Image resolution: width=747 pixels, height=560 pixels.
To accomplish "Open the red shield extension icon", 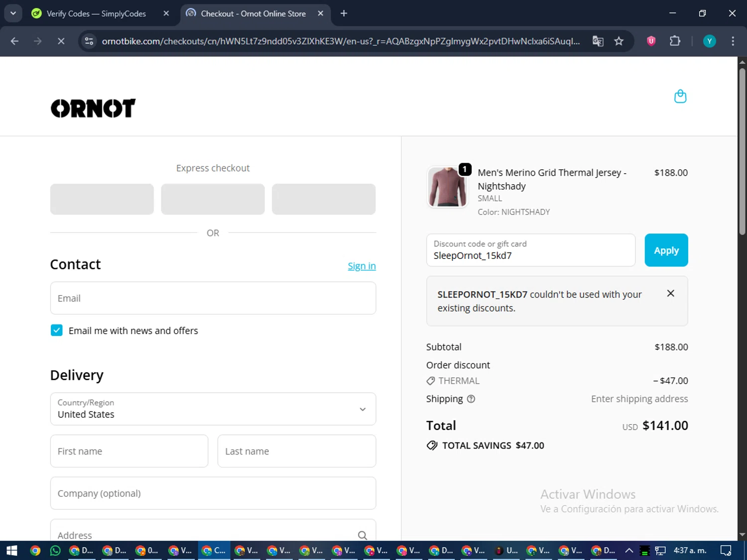I will [x=651, y=41].
